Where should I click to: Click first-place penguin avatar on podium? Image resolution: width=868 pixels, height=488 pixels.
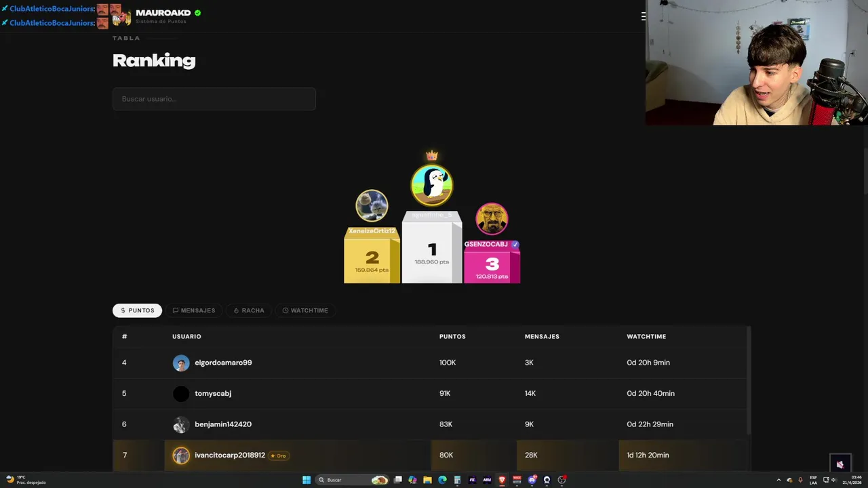tap(432, 184)
